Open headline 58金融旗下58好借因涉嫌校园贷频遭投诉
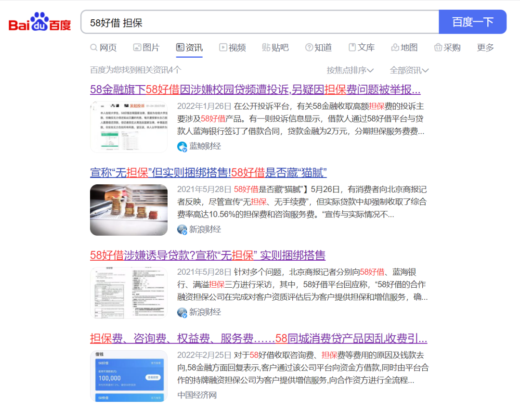Viewport: 520px width, 420px height. click(255, 89)
